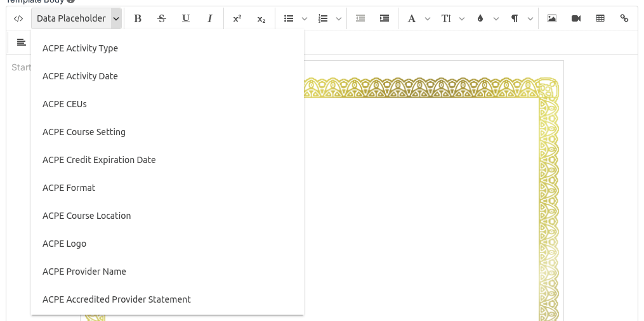Apply superscript formatting
This screenshot has height=321, width=644.
pos(237,18)
